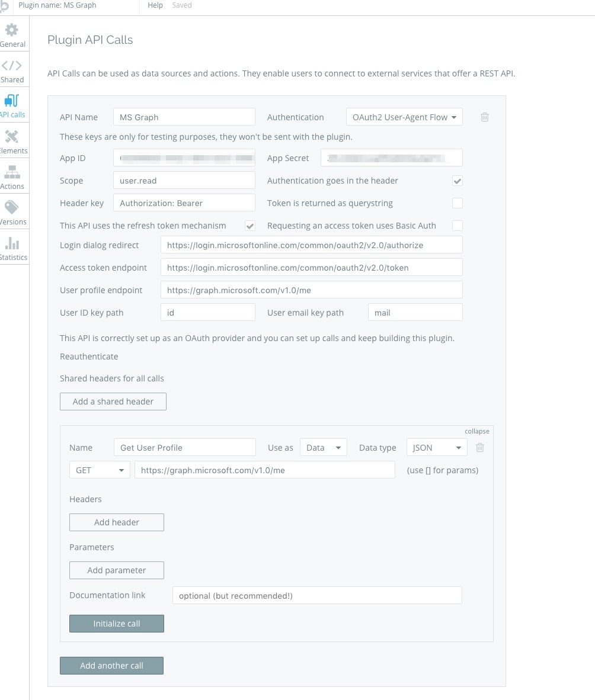The image size is (595, 700).
Task: Open the Data type JSON dropdown
Action: 437,447
